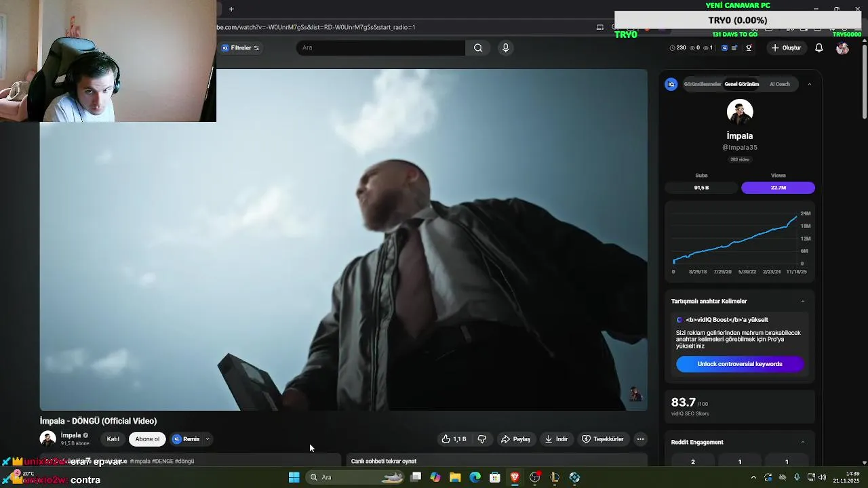The image size is (868, 488).
Task: Click the Teşekkürler thanks button
Action: coord(603,439)
